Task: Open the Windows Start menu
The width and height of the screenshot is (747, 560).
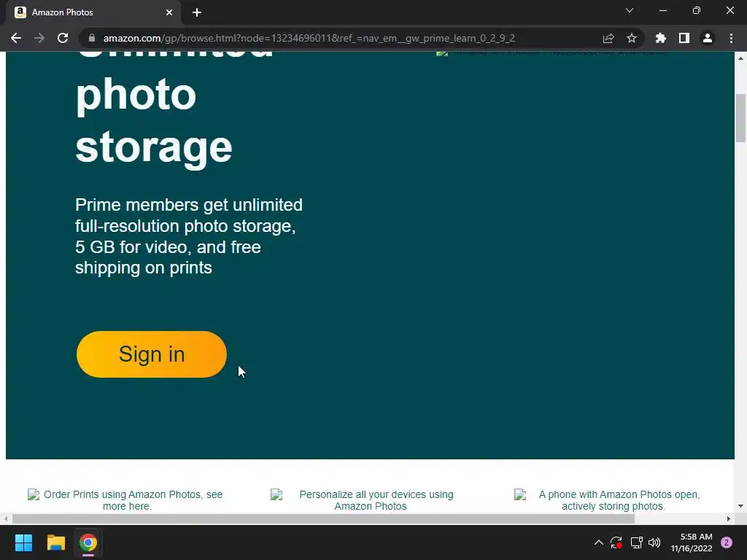Action: pyautogui.click(x=23, y=542)
